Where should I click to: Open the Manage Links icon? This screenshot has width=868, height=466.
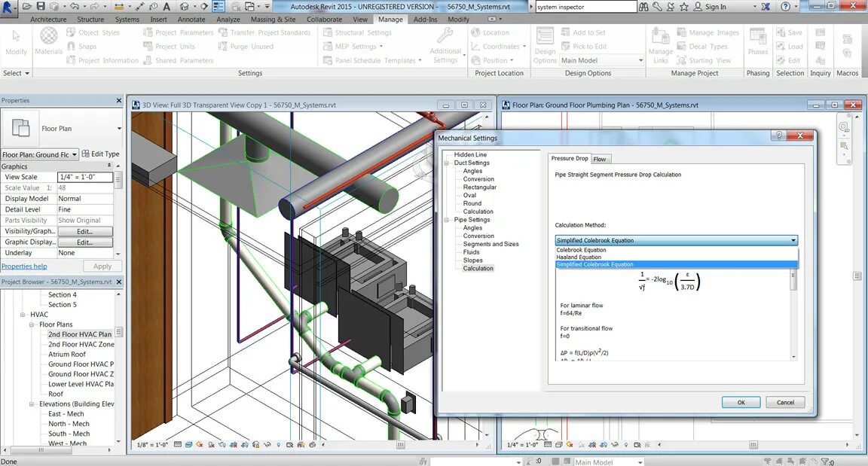[x=660, y=36]
